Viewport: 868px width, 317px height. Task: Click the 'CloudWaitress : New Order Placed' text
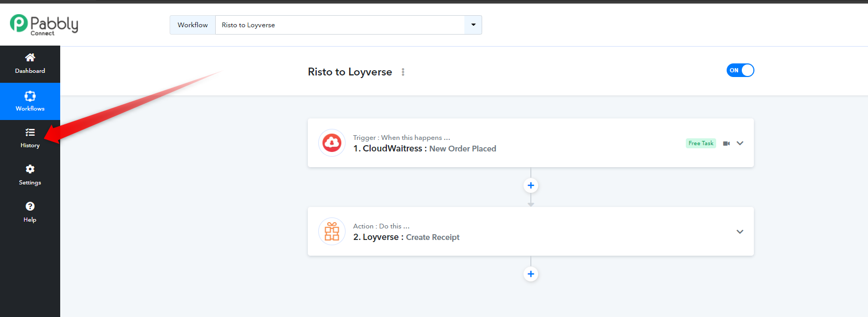[425, 148]
